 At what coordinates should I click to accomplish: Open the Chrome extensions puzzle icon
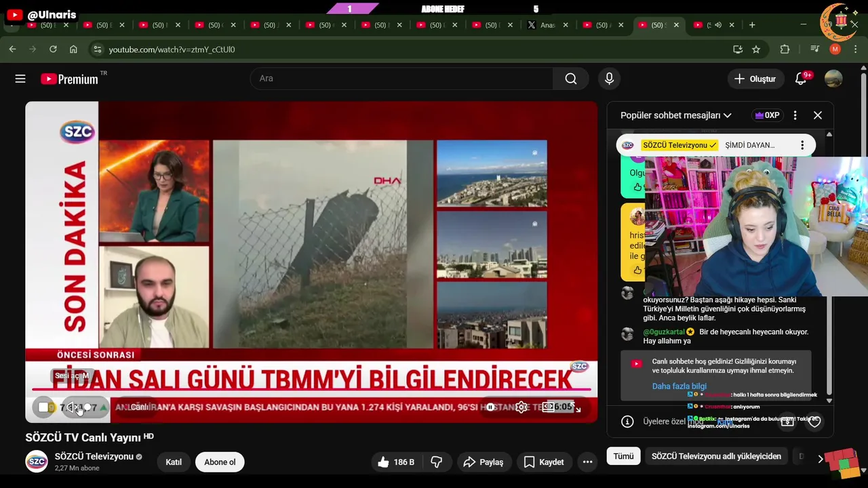tap(785, 49)
